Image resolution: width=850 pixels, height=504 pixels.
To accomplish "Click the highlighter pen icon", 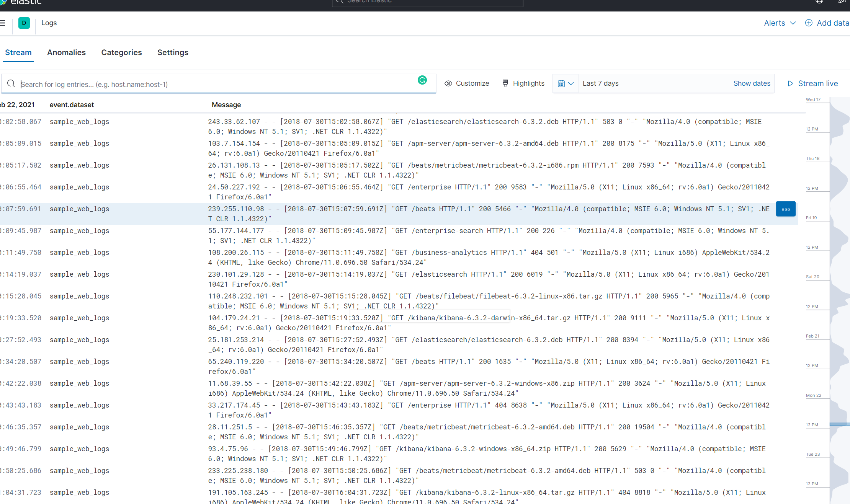I will [505, 83].
